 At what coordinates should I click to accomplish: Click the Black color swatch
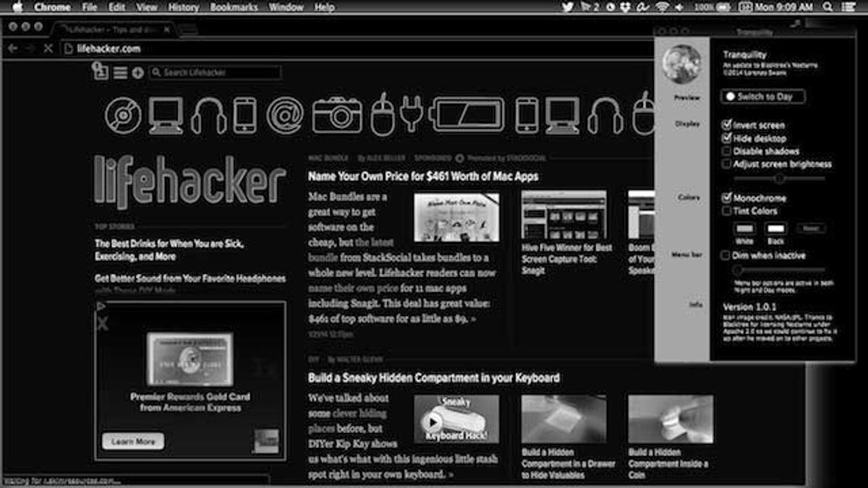(776, 229)
